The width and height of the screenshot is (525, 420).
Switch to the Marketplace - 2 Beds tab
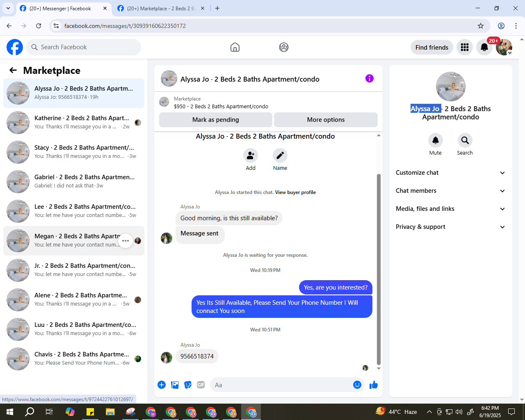click(x=161, y=8)
